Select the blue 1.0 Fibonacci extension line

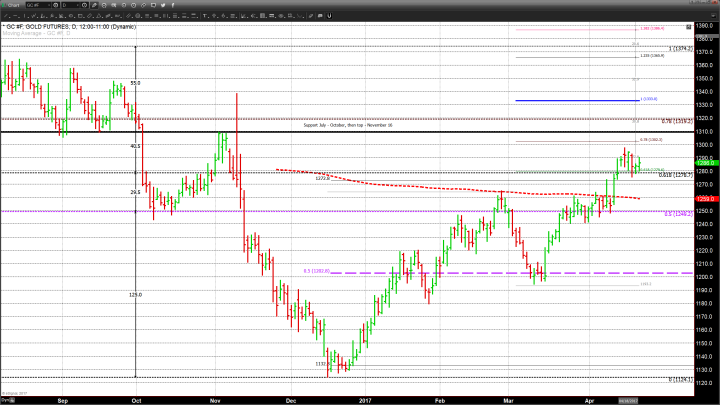click(577, 101)
